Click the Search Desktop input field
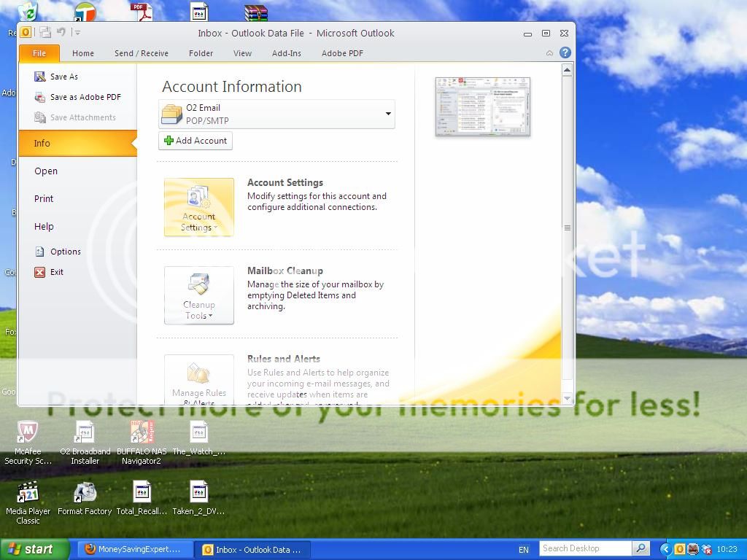Viewport: 747px width, 560px height. tap(585, 548)
